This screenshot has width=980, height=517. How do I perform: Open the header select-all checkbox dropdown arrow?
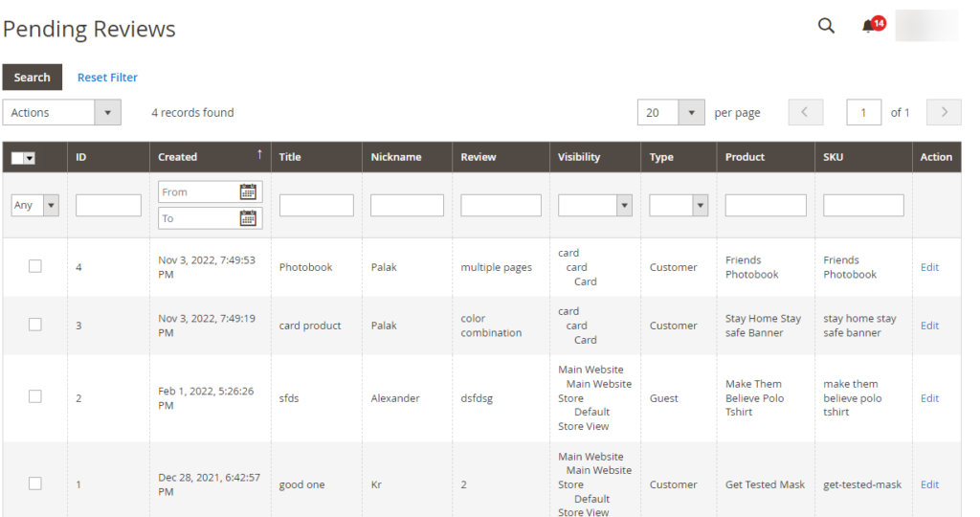click(x=30, y=158)
